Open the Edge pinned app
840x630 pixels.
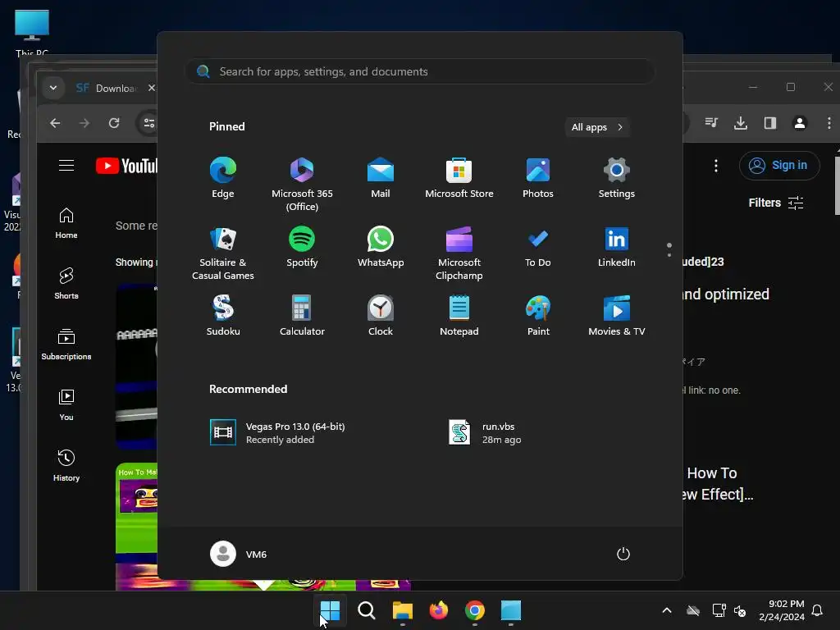coord(223,178)
